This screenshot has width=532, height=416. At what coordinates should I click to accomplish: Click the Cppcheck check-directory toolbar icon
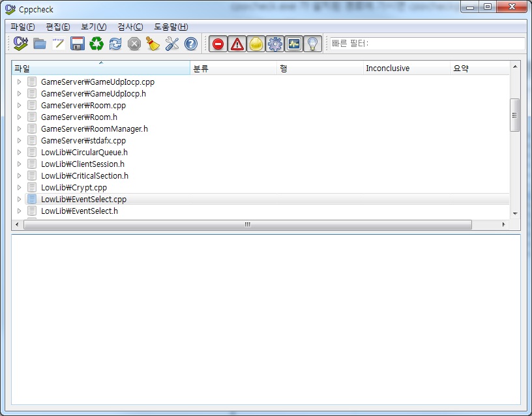[21, 44]
